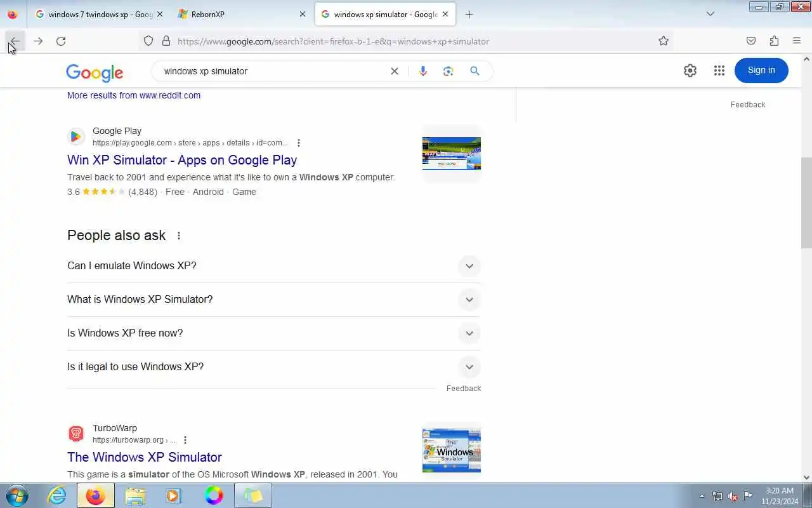Click the browser forward arrow
Image resolution: width=812 pixels, height=508 pixels.
38,41
